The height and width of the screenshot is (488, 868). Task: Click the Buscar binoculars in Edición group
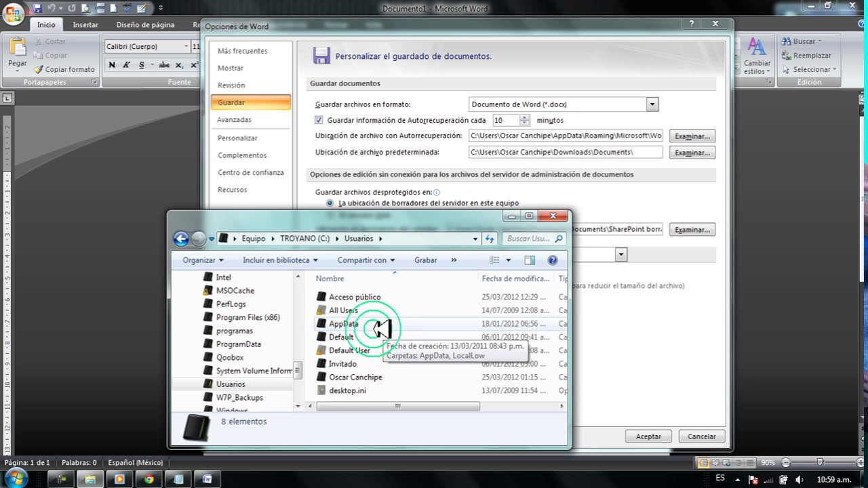[x=787, y=41]
